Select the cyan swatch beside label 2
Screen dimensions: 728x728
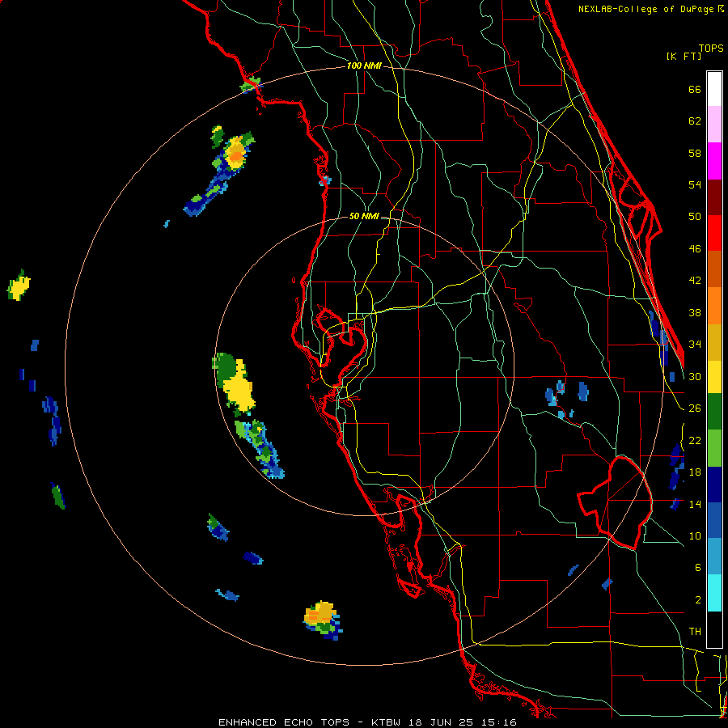pos(714,593)
